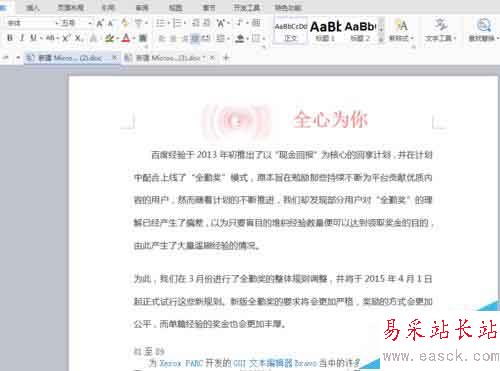Open the 页面布局 ribbon tab
500x371 pixels.
click(x=70, y=7)
